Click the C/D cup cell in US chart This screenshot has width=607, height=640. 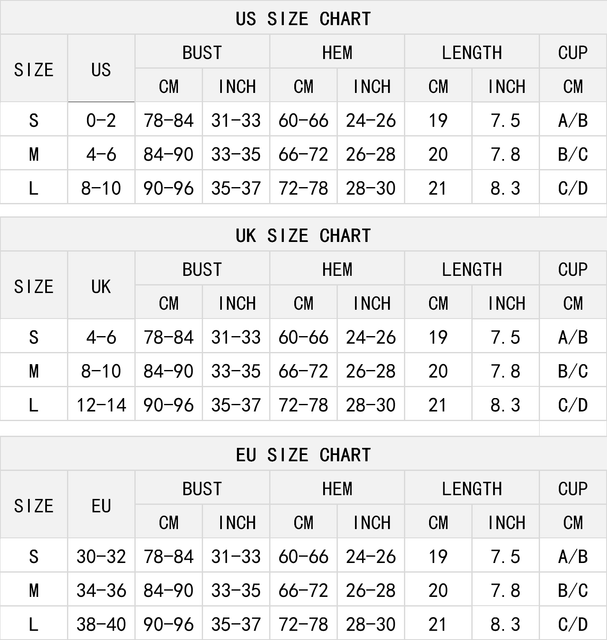(573, 188)
